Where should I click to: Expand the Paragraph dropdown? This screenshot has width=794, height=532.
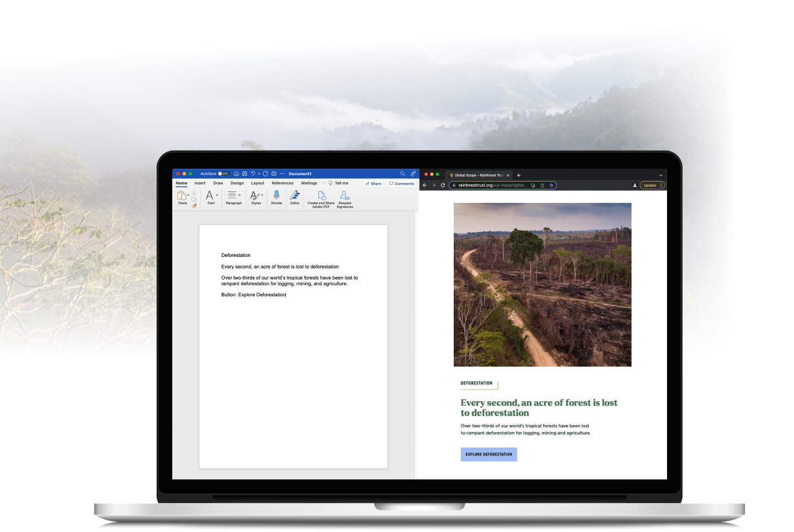(240, 195)
